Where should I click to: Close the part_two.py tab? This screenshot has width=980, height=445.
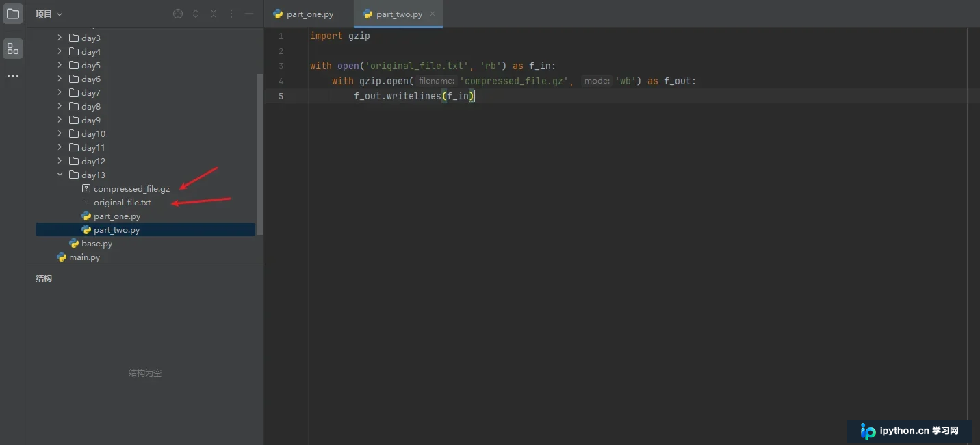click(433, 14)
